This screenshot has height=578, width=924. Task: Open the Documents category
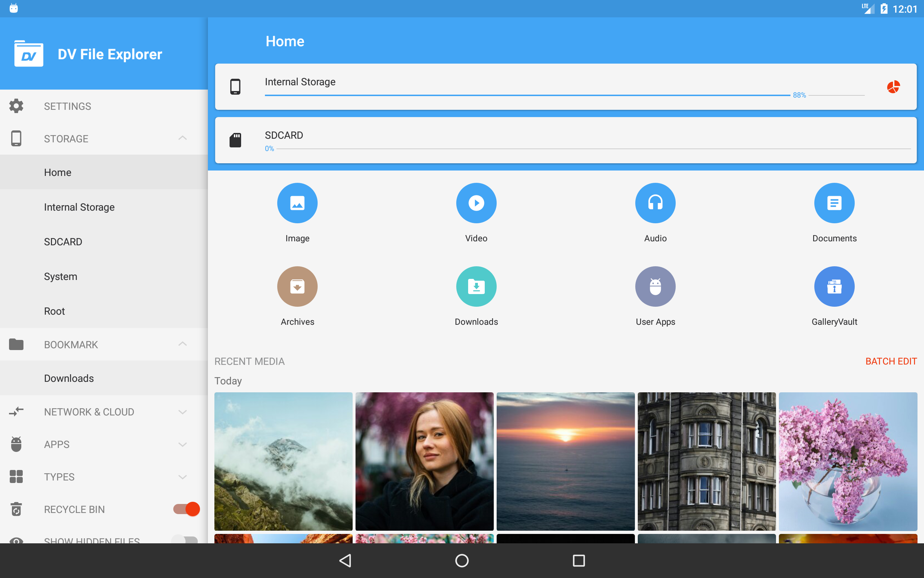tap(834, 203)
